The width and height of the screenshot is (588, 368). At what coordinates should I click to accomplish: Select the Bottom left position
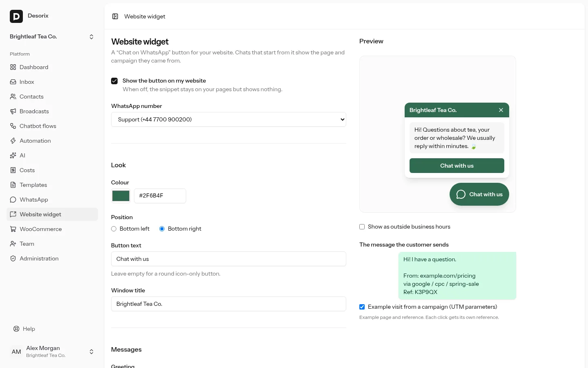click(x=114, y=229)
